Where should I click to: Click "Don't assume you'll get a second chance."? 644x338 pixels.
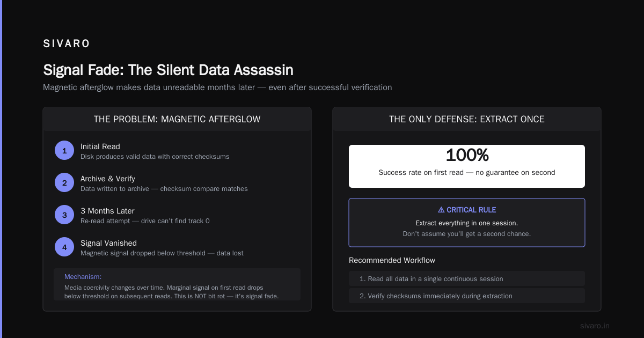[x=467, y=234]
